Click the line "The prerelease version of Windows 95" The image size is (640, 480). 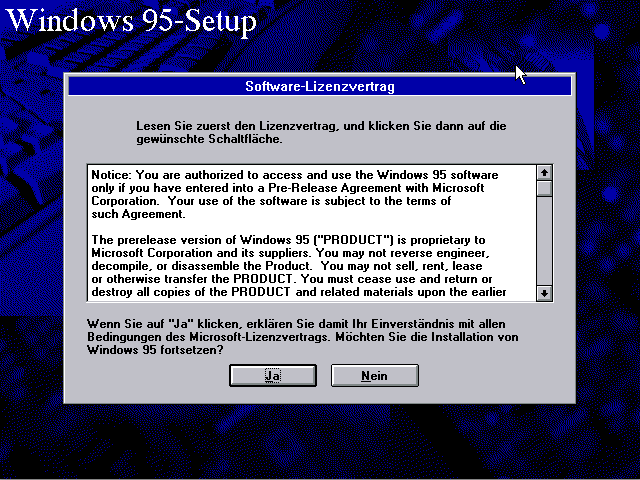pyautogui.click(x=288, y=240)
